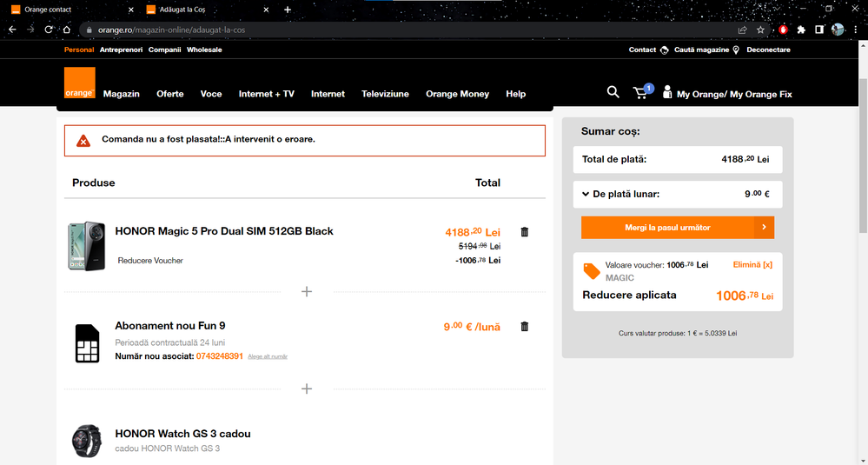Open the shopping cart icon
Viewport: 868px width, 465px height.
click(641, 92)
